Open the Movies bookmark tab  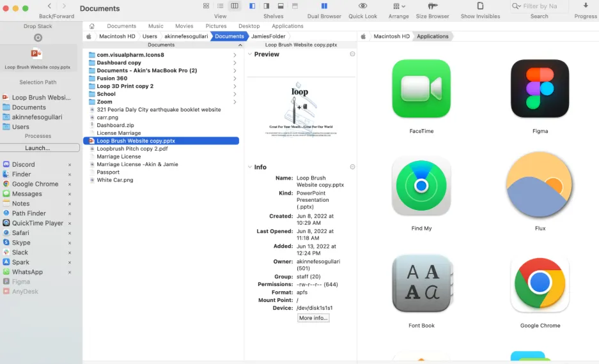[x=184, y=26]
